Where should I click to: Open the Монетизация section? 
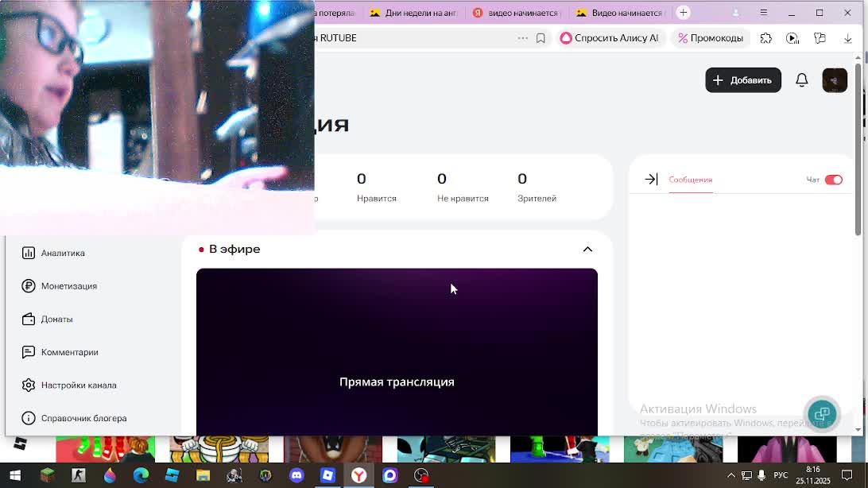(60, 286)
